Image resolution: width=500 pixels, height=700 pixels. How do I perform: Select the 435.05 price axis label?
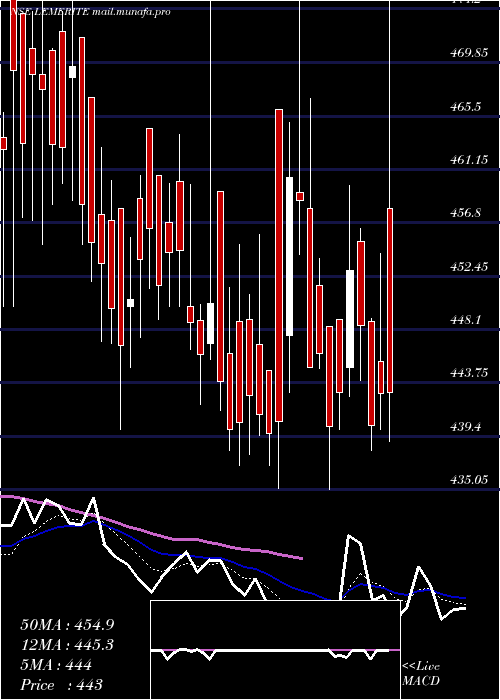[469, 480]
